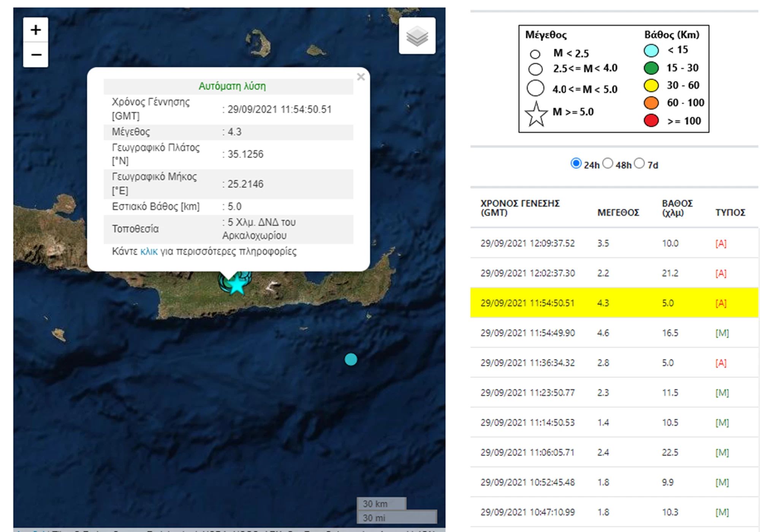760x532 pixels.
Task: Select the 24h time range
Action: tap(576, 163)
